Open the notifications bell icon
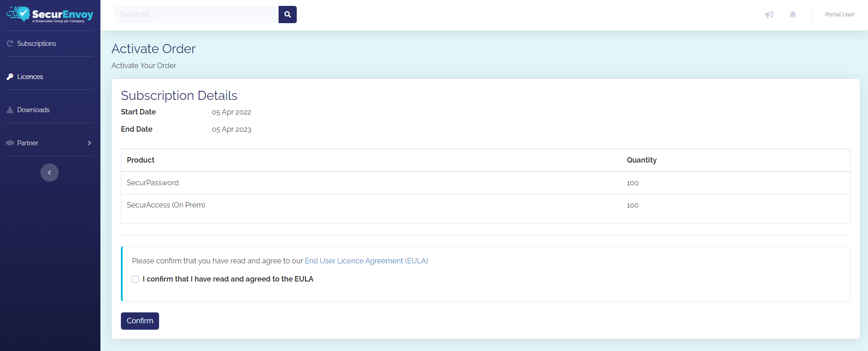 (793, 15)
